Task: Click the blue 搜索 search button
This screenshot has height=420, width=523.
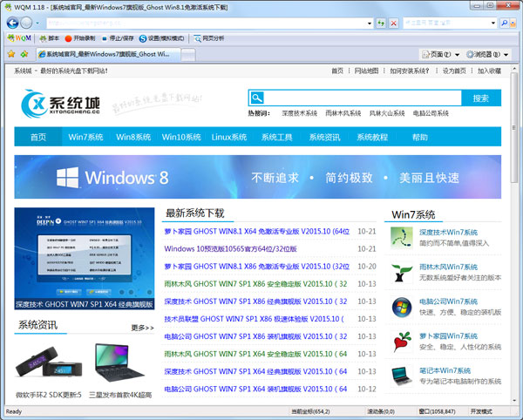Action: coord(481,98)
